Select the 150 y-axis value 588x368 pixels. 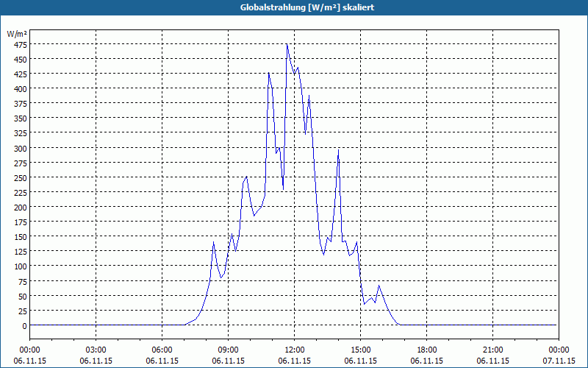(20, 237)
